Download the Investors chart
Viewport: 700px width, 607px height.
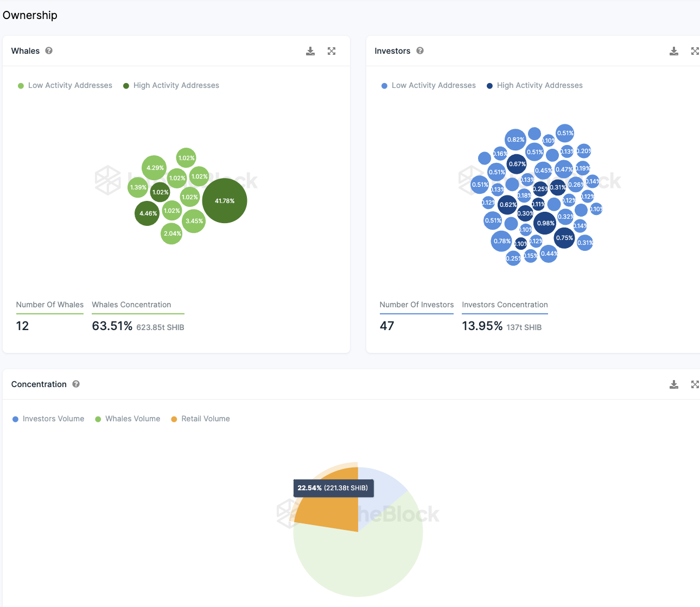point(674,51)
